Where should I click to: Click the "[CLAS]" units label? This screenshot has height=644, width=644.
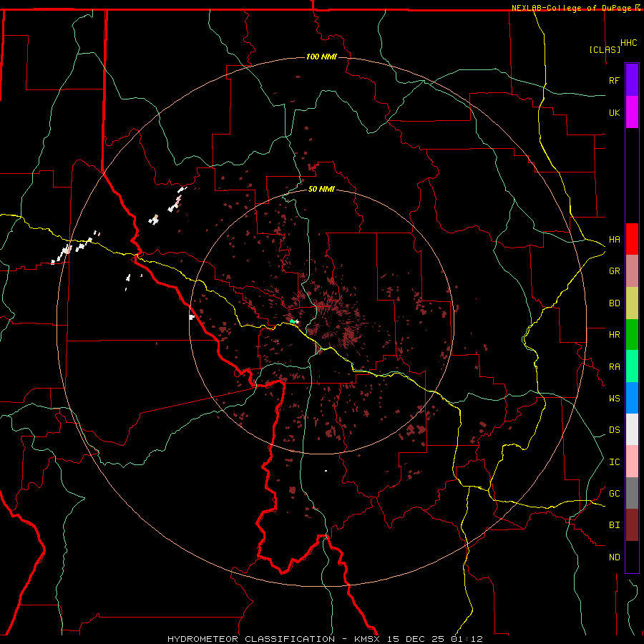(x=605, y=49)
